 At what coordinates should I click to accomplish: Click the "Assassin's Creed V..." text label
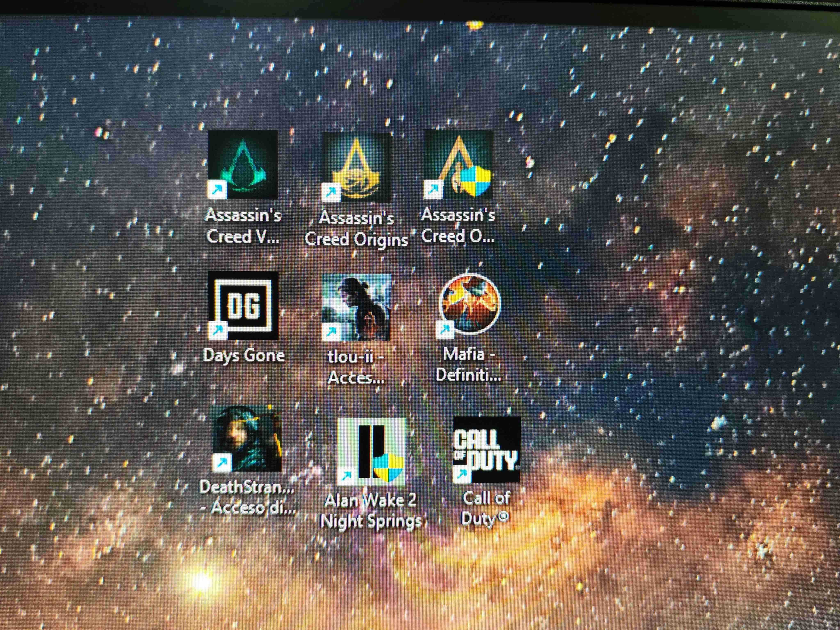(243, 226)
